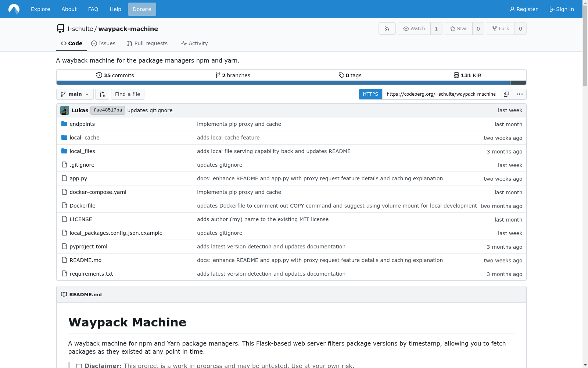
Task: Click the app.py file icon
Action: point(64,178)
